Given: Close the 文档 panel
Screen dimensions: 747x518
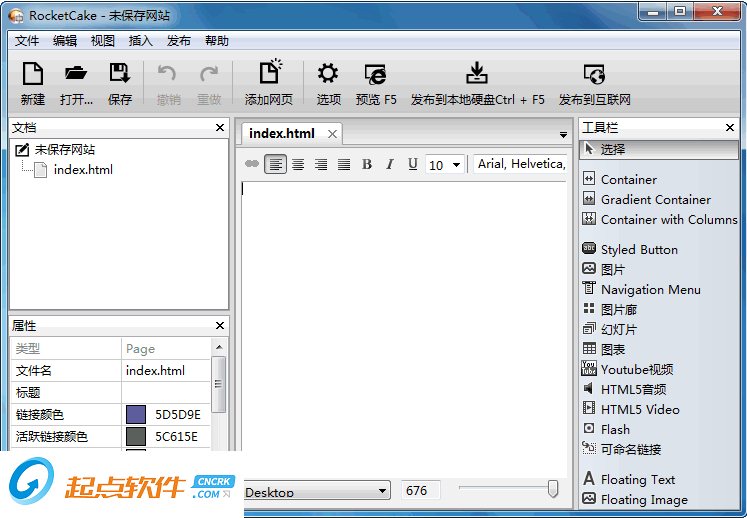Looking at the screenshot, I should click(220, 127).
